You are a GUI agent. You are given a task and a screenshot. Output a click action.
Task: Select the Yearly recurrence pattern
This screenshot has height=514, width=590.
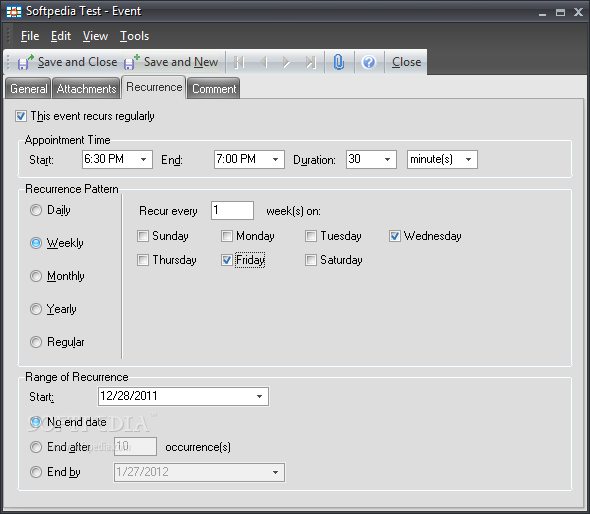click(x=36, y=309)
